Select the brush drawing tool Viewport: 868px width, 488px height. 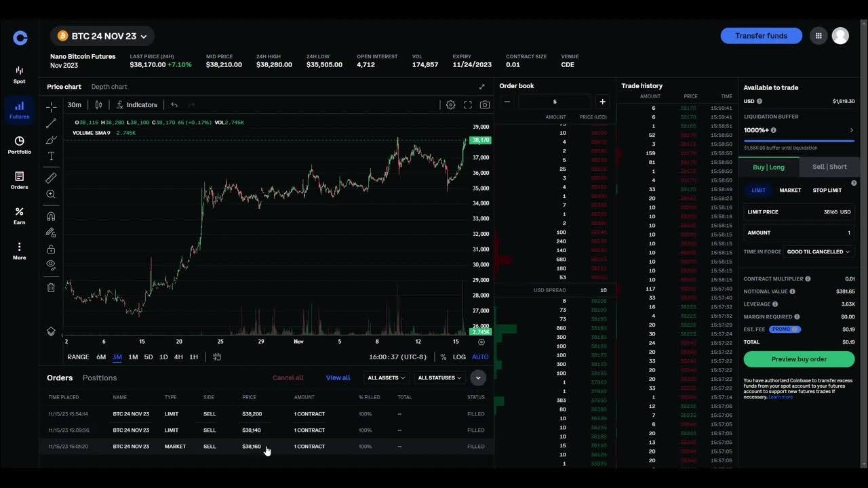pyautogui.click(x=51, y=140)
